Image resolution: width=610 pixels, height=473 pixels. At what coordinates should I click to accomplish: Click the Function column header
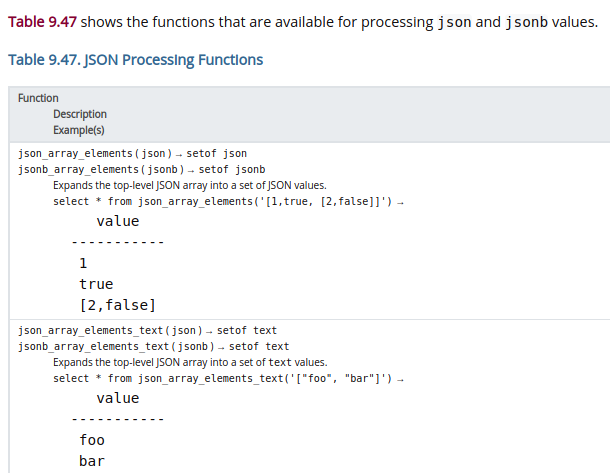[38, 98]
